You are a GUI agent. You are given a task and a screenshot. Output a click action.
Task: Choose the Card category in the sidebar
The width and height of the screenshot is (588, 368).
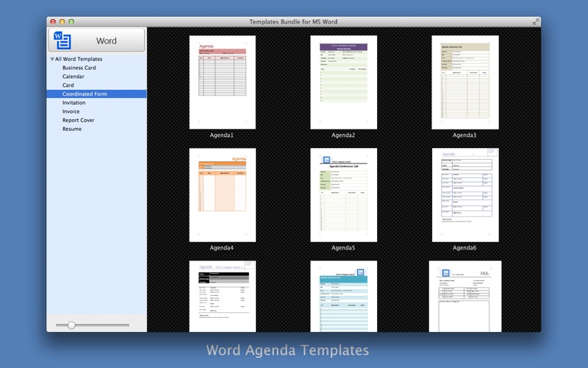click(x=68, y=85)
